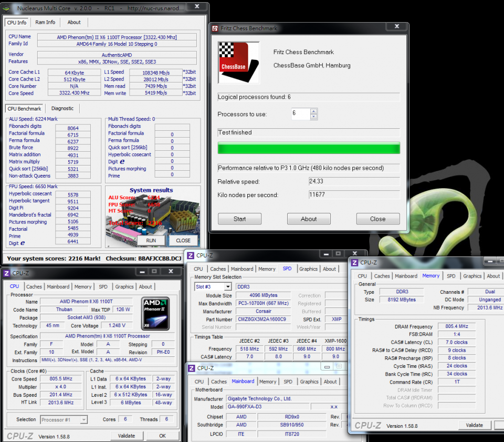The image size is (504, 442).
Task: Open the Slot #3 dropdown
Action: 227,286
